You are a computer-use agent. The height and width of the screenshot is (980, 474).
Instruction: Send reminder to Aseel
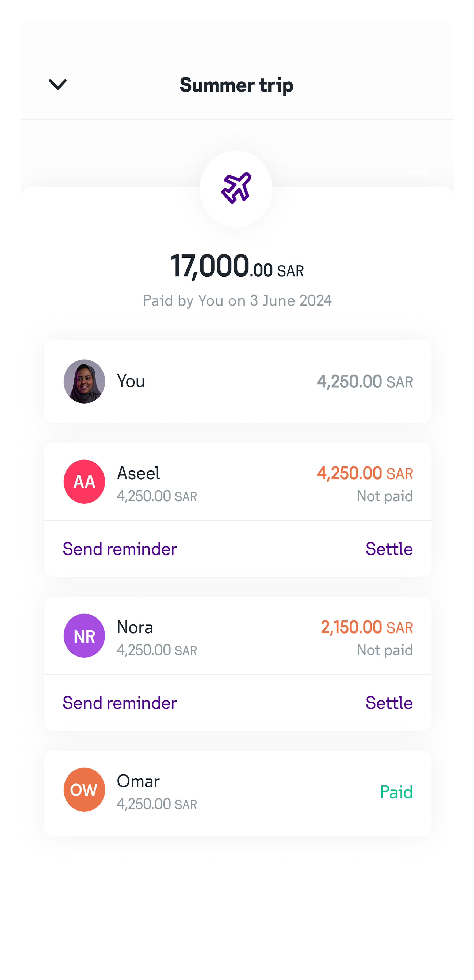(120, 549)
